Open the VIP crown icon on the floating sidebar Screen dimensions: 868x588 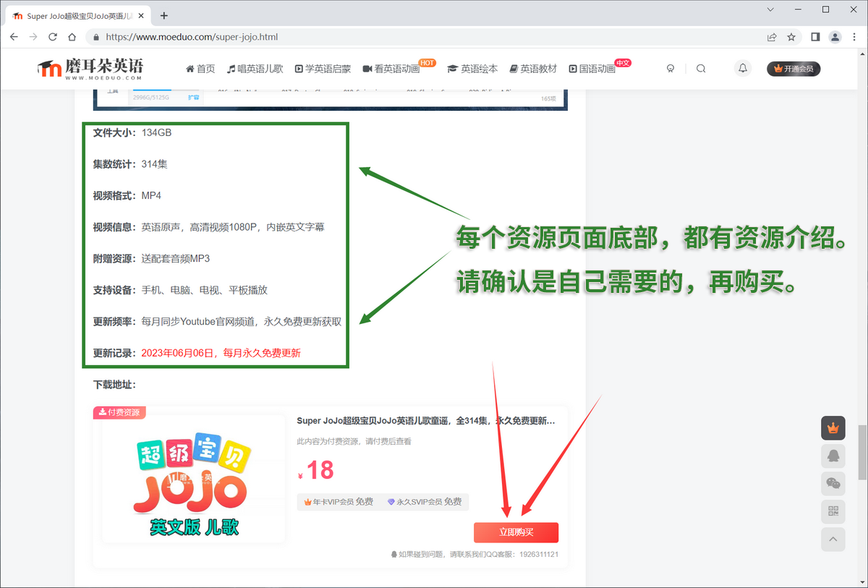[833, 427]
